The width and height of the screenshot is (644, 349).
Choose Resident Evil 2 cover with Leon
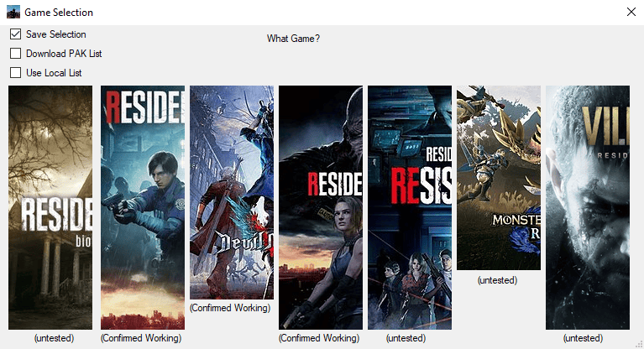point(143,207)
